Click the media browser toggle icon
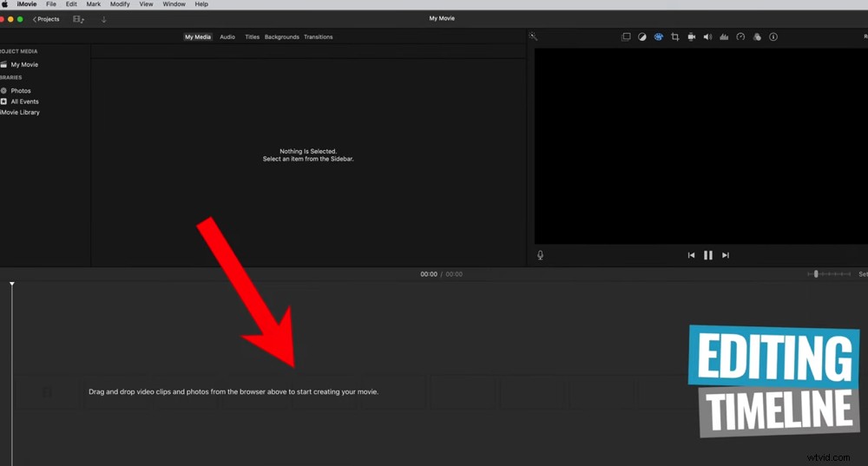This screenshot has height=466, width=868. [78, 19]
